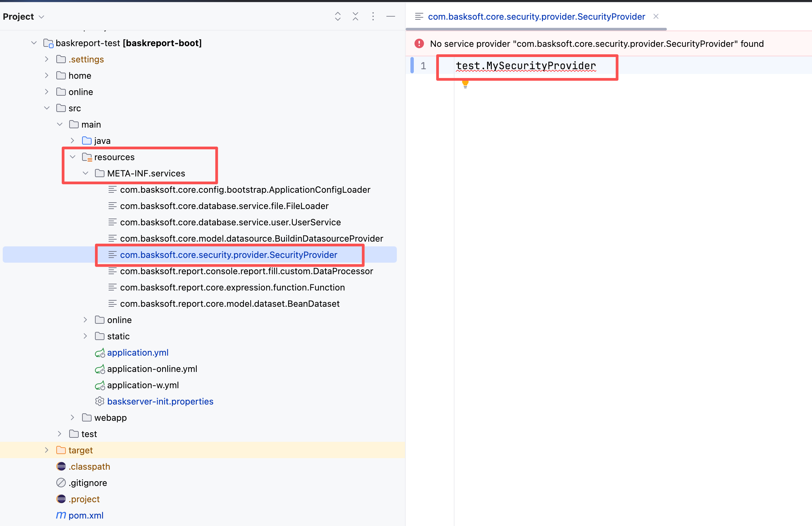Select the SecurityProvider editor tab
The height and width of the screenshot is (526, 812).
536,17
